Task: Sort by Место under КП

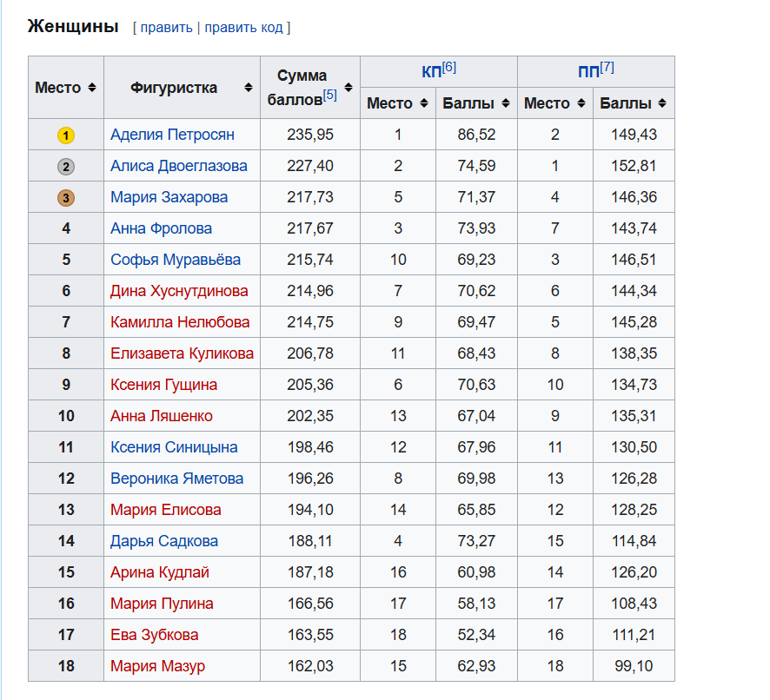Action: pyautogui.click(x=424, y=103)
